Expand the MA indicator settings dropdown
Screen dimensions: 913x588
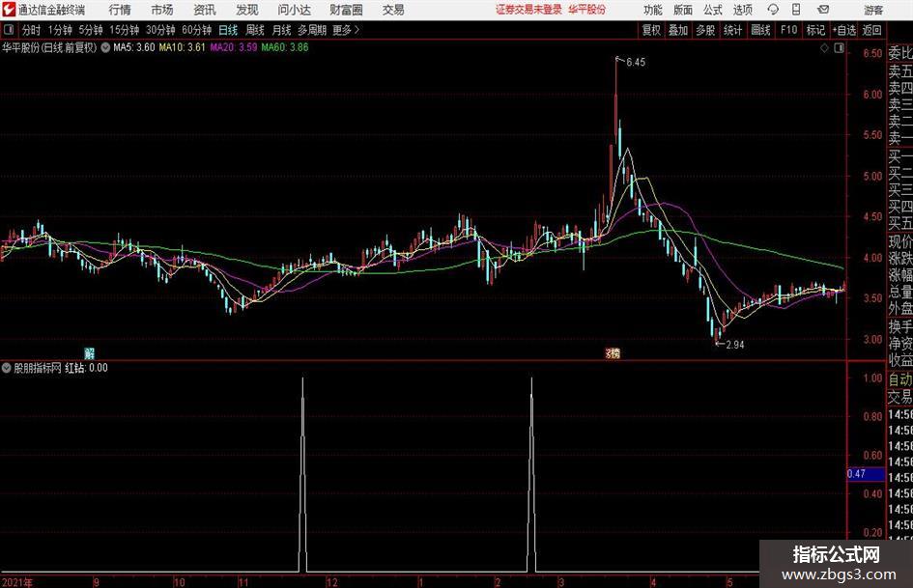(105, 47)
